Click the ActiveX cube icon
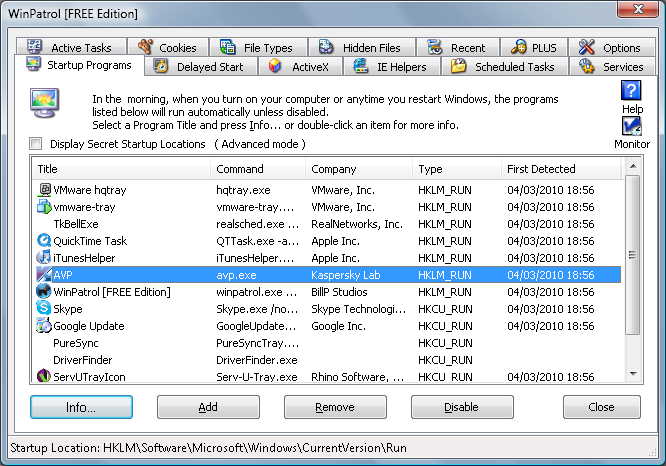 click(275, 66)
